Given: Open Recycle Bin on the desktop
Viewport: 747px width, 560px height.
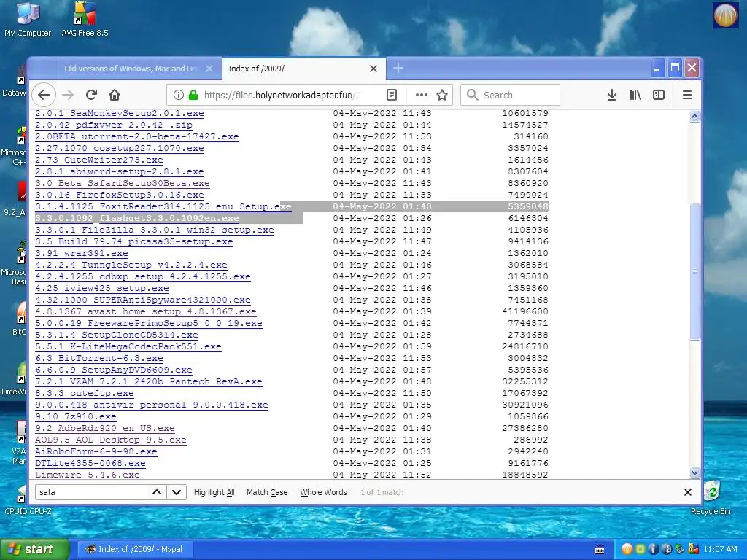Looking at the screenshot, I should click(711, 497).
